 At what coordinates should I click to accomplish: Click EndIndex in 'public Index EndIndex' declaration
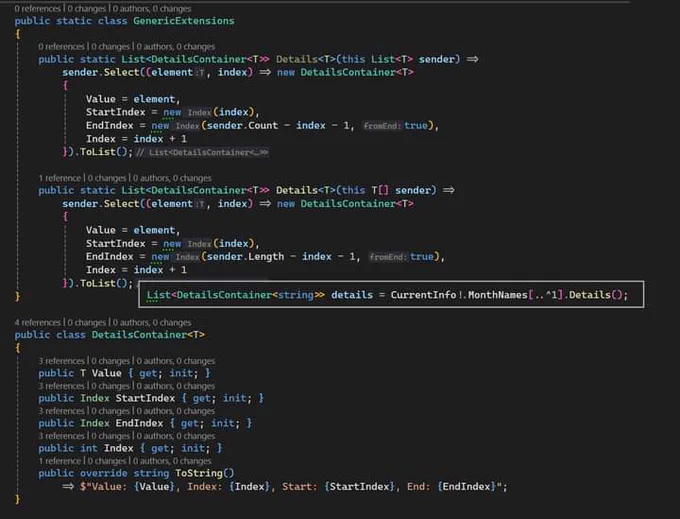click(x=139, y=423)
